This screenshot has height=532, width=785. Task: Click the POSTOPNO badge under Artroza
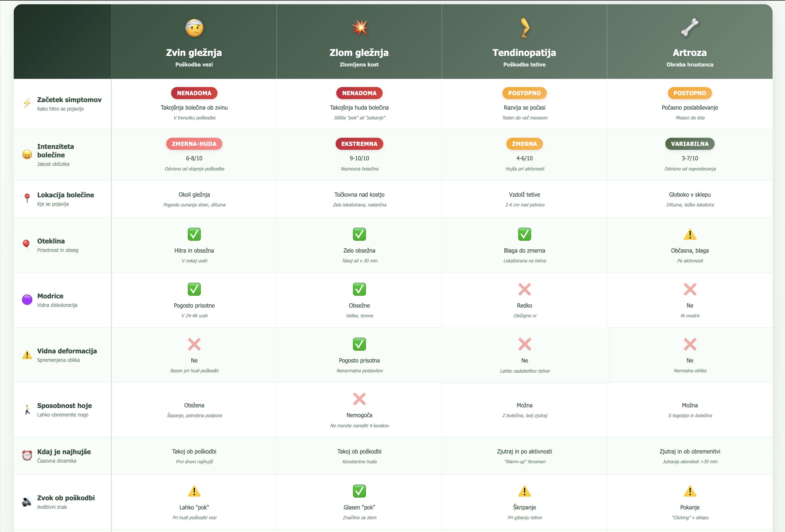(x=690, y=93)
